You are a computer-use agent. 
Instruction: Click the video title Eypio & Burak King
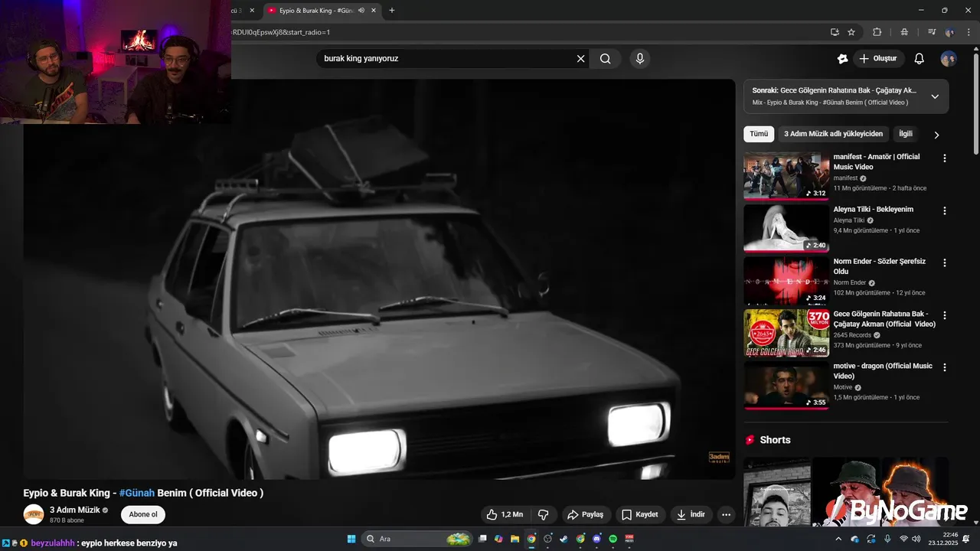[143, 493]
